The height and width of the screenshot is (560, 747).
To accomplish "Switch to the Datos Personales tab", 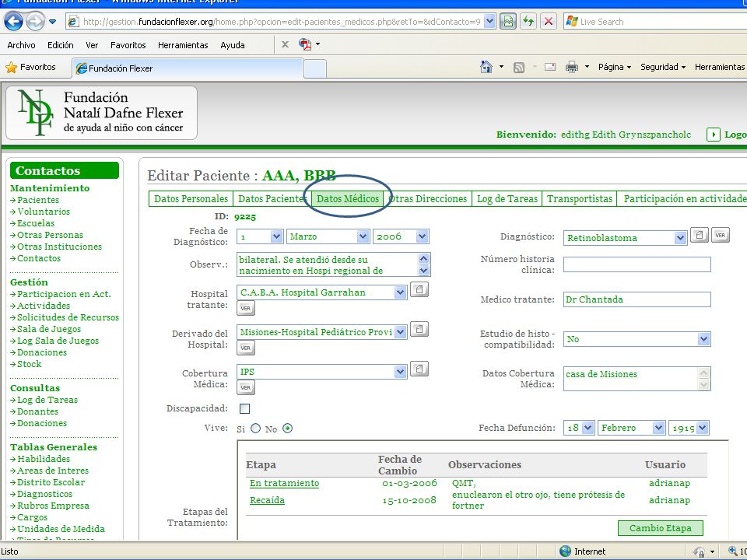I will (191, 198).
